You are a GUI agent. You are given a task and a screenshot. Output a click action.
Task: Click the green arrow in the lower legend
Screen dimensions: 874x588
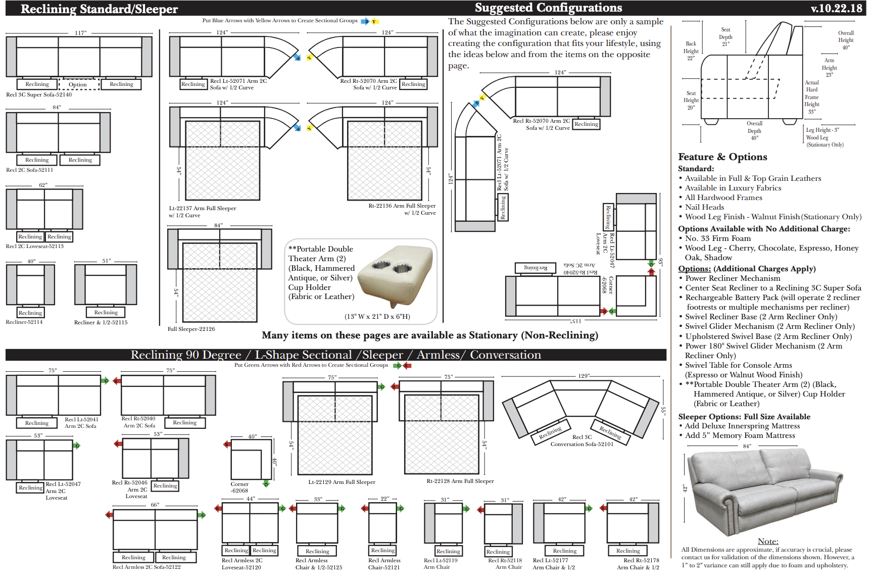pyautogui.click(x=398, y=365)
